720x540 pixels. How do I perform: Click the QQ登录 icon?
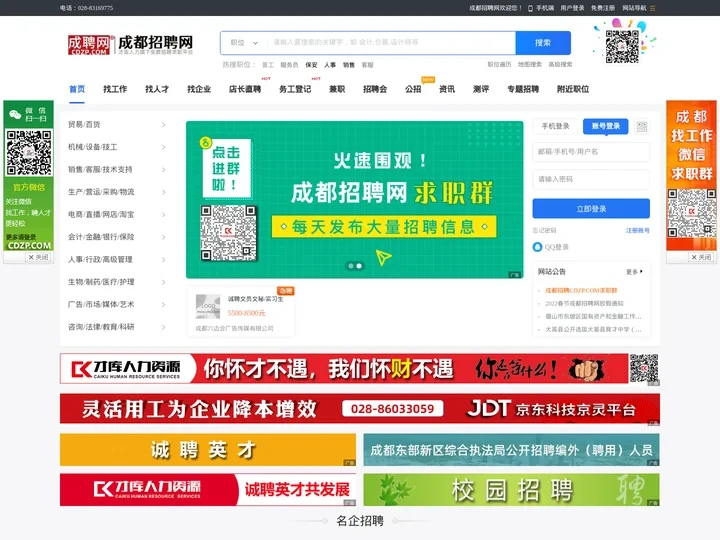coord(537,247)
